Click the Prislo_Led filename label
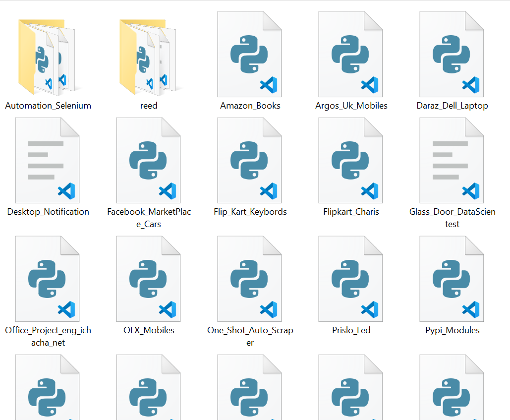Image resolution: width=510 pixels, height=420 pixels. coord(351,330)
